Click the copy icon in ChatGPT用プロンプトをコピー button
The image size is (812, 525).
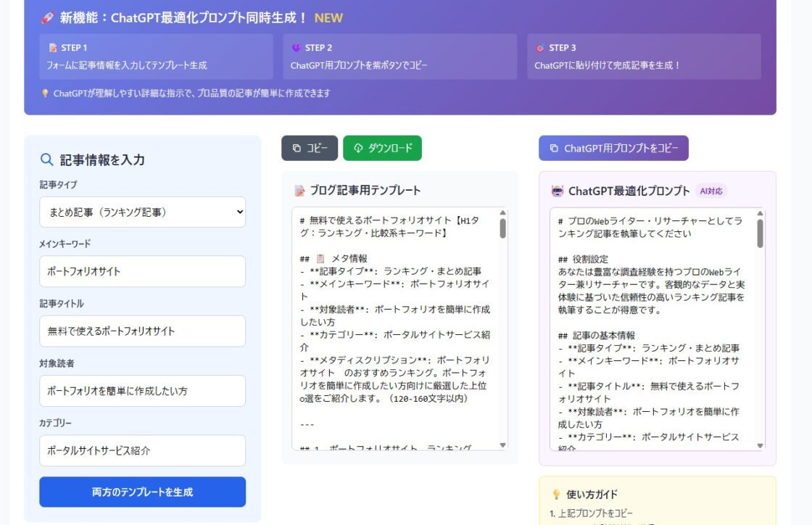[554, 148]
